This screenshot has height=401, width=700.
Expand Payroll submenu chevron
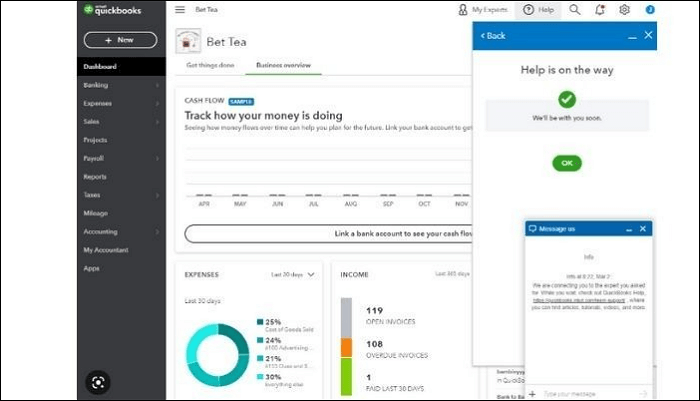click(x=157, y=158)
